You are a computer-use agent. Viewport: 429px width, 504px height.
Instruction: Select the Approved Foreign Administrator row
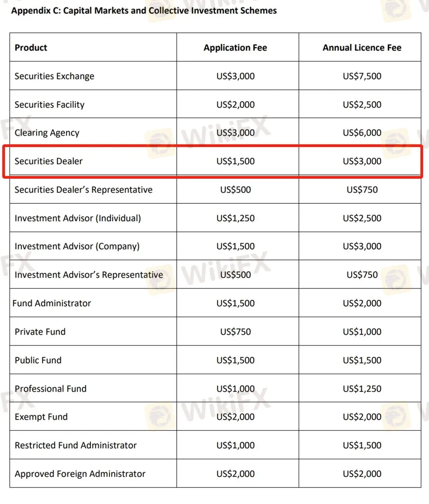click(x=215, y=473)
